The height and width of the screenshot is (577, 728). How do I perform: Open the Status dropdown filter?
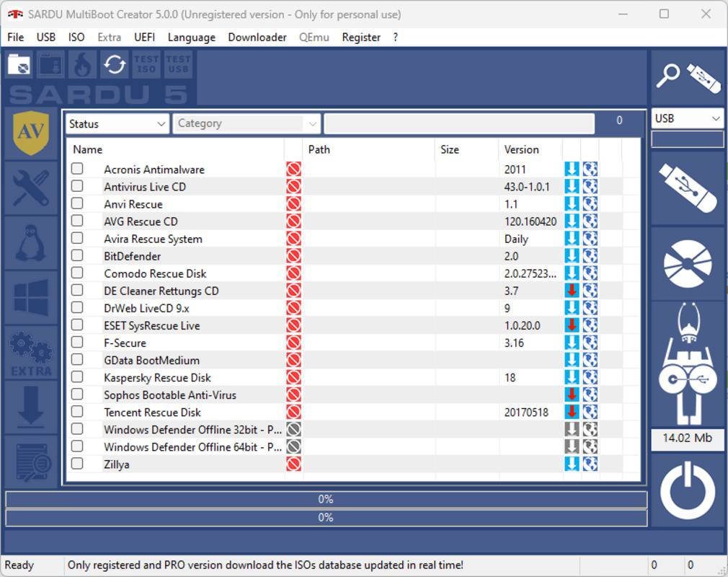click(117, 124)
